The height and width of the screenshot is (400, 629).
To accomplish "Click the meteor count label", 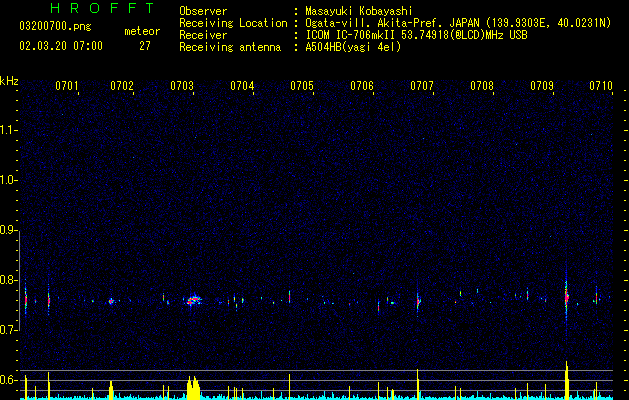I will 142,31.
